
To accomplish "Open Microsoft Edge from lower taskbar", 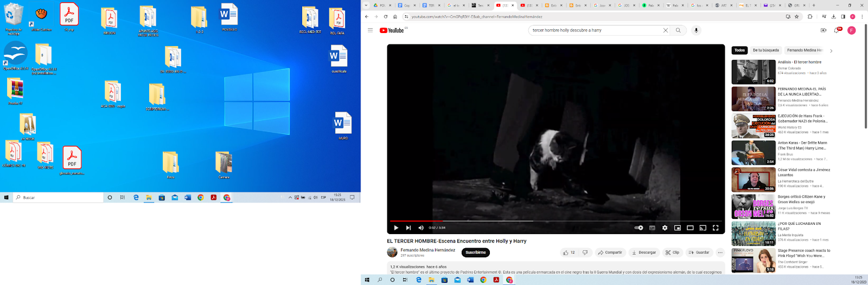I will (x=418, y=280).
